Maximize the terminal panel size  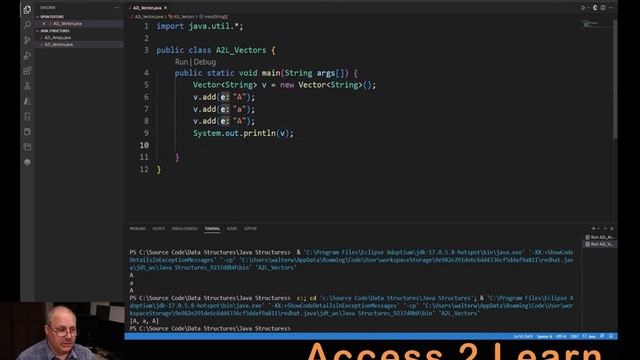pos(605,229)
